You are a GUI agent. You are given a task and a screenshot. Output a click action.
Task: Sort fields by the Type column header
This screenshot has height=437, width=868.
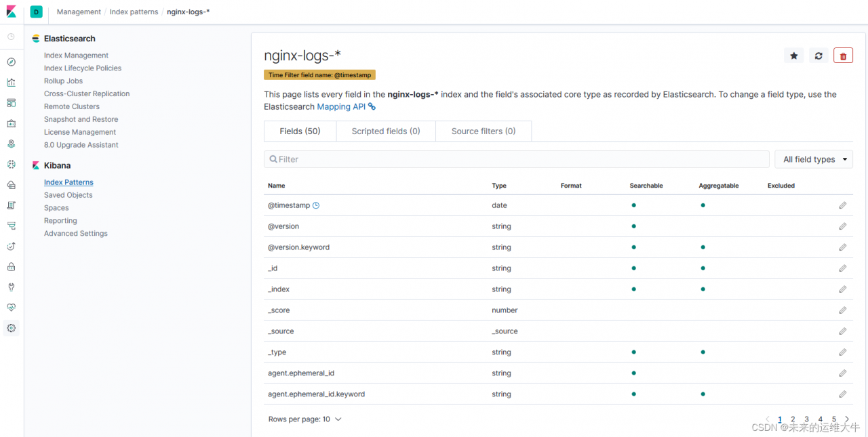coord(499,186)
